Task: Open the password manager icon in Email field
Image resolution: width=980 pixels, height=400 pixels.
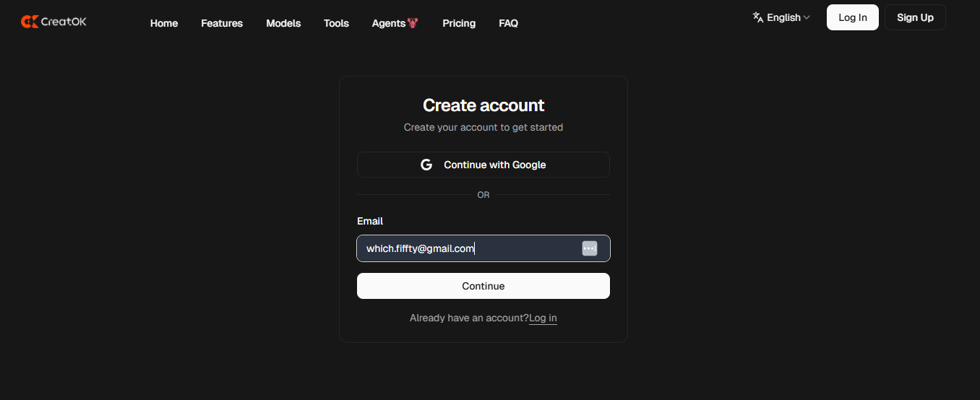Action: (x=590, y=248)
